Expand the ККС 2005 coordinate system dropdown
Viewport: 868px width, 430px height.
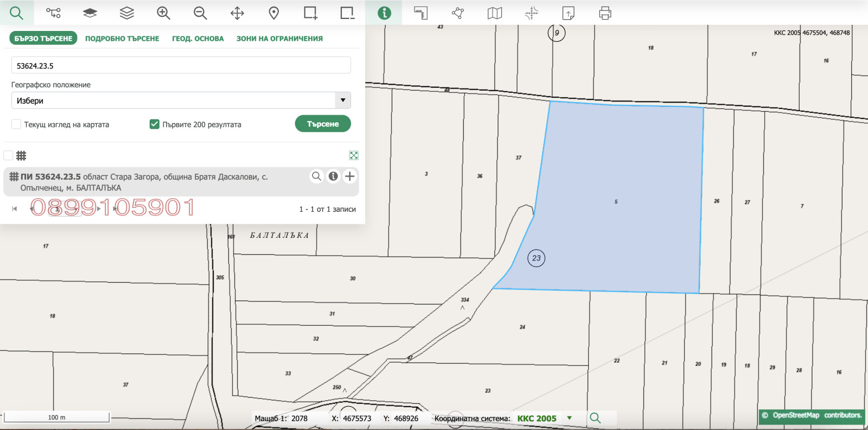coord(569,418)
